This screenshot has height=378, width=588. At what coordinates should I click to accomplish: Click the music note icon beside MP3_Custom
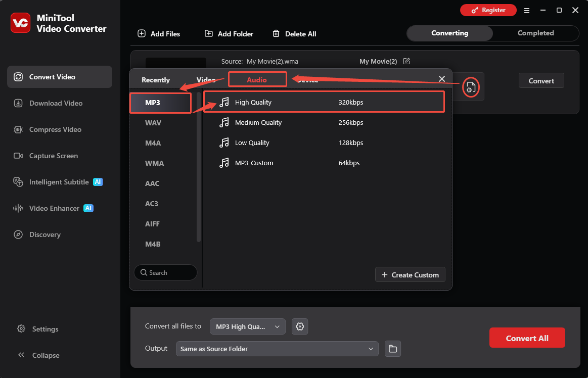coord(224,163)
